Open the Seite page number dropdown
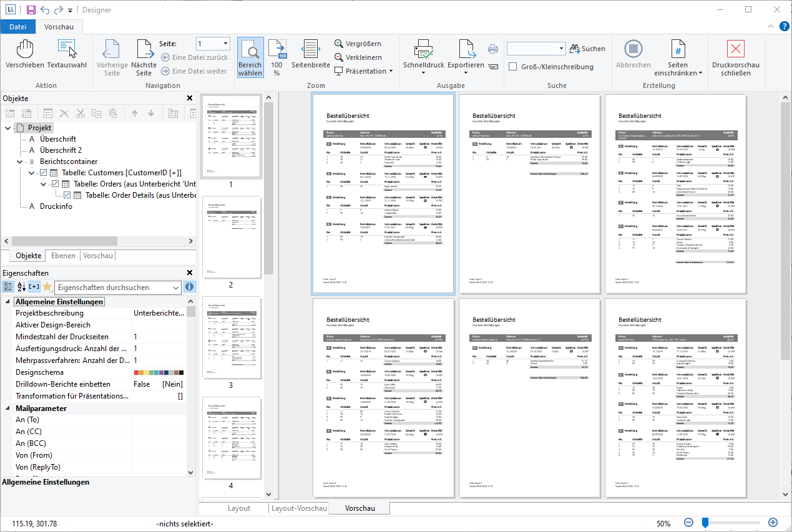 tap(225, 44)
